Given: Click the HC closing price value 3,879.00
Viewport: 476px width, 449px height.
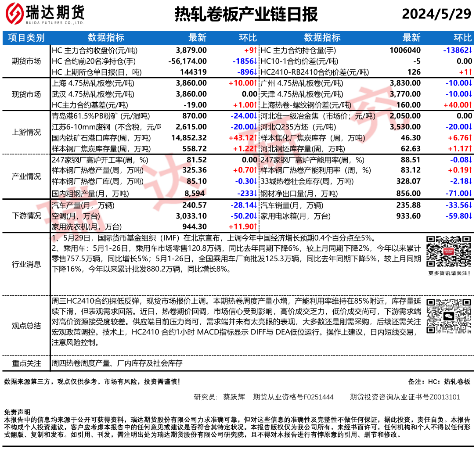Looking at the screenshot, I should click(x=191, y=50).
